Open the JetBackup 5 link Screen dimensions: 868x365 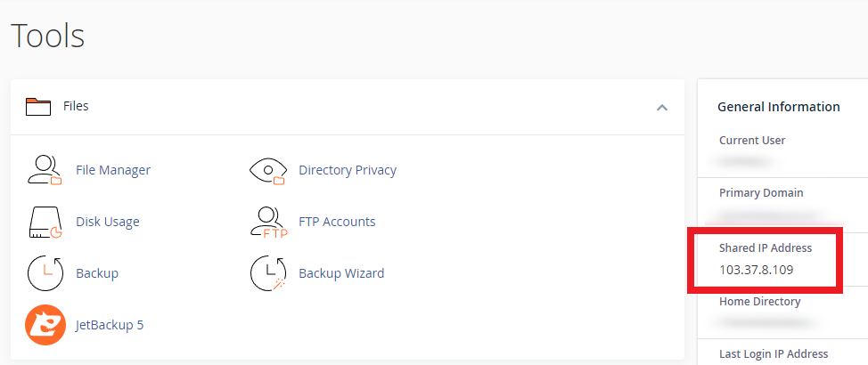point(110,325)
